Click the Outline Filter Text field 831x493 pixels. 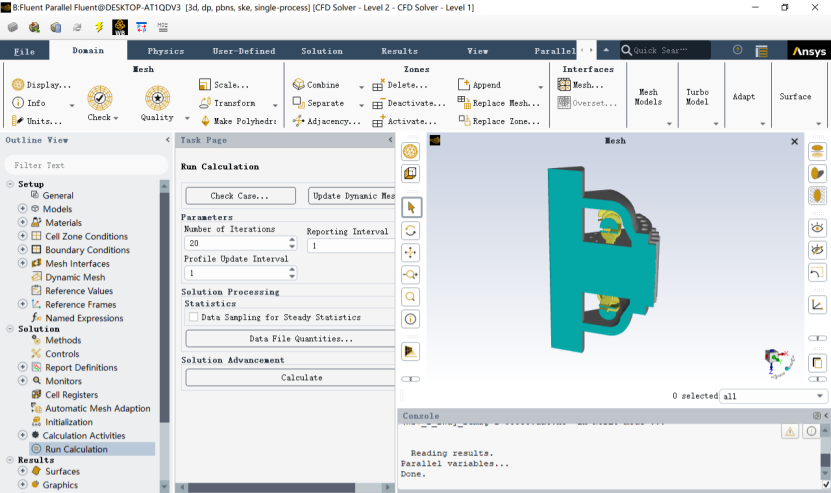(x=86, y=165)
